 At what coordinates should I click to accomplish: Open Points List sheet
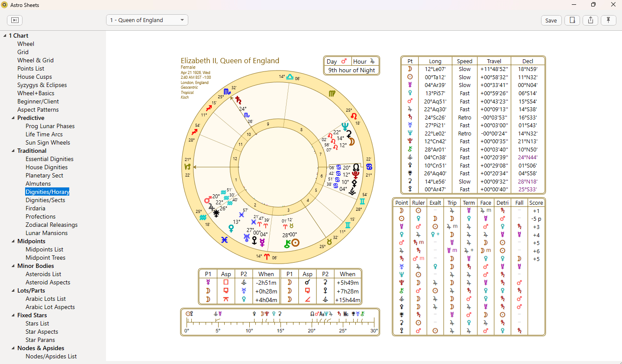(31, 68)
